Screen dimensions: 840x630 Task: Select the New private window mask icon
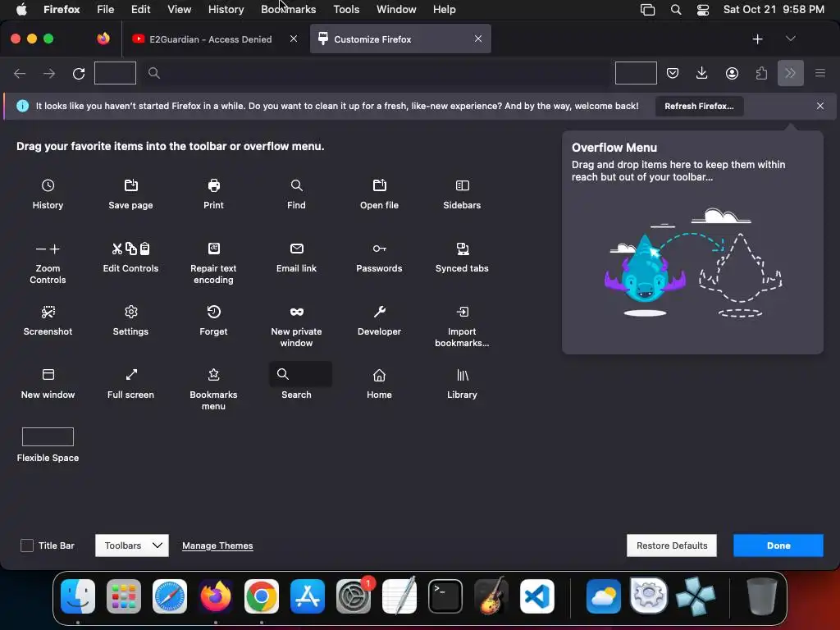coord(296,312)
